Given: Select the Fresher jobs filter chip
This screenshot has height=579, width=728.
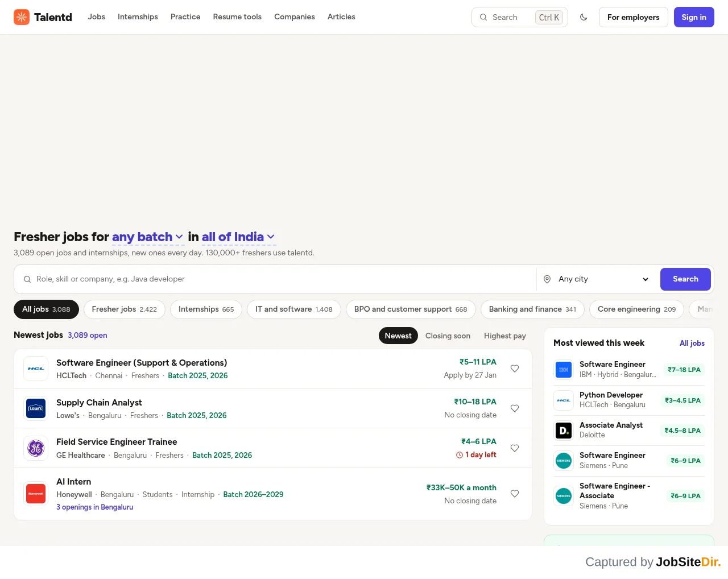Looking at the screenshot, I should (125, 309).
